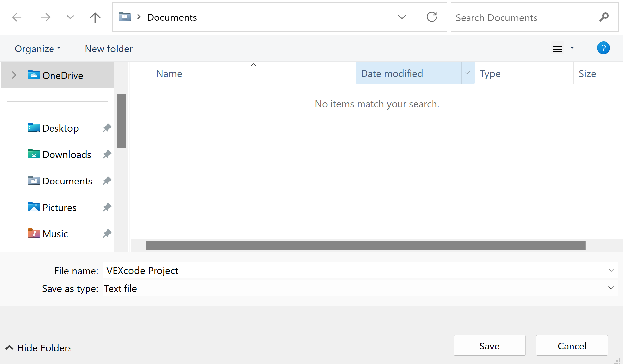Open the address bar history dropdown
The height and width of the screenshot is (364, 623).
click(x=402, y=17)
